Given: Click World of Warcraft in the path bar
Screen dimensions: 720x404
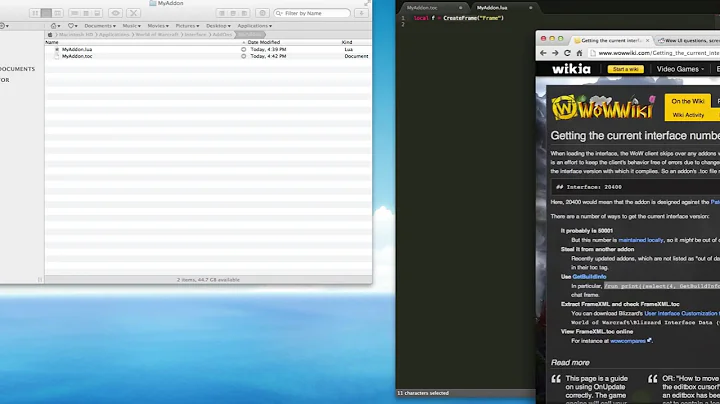Looking at the screenshot, I should coord(157,34).
